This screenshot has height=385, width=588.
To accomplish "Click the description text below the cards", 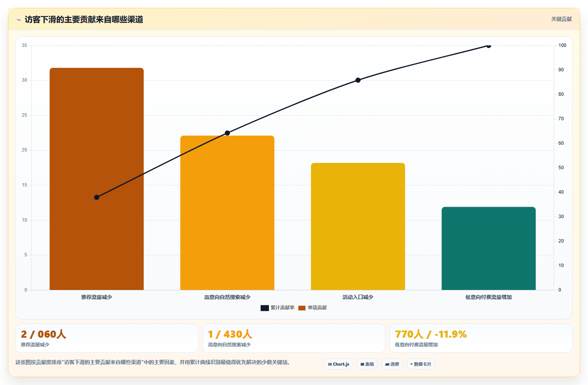I will (x=153, y=362).
